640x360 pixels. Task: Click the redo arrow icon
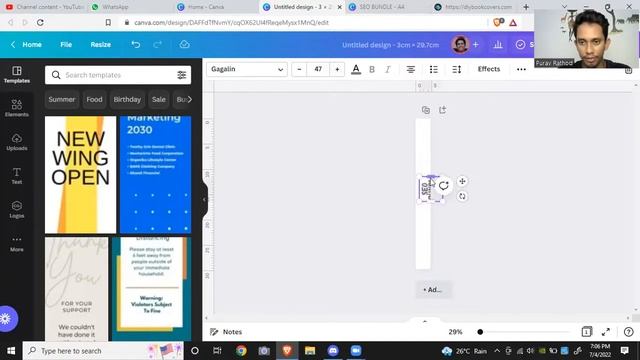[158, 44]
